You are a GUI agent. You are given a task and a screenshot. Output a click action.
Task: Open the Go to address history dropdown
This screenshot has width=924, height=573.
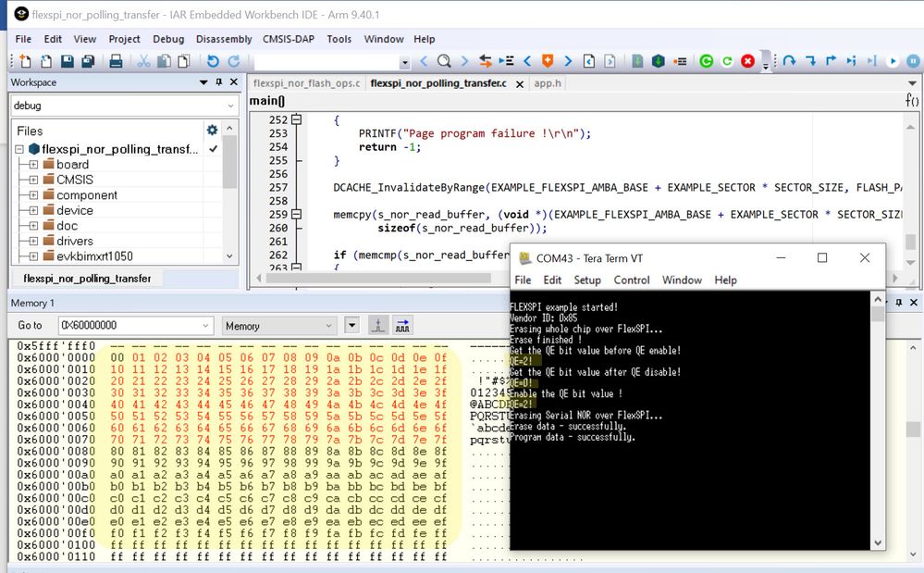(x=205, y=326)
